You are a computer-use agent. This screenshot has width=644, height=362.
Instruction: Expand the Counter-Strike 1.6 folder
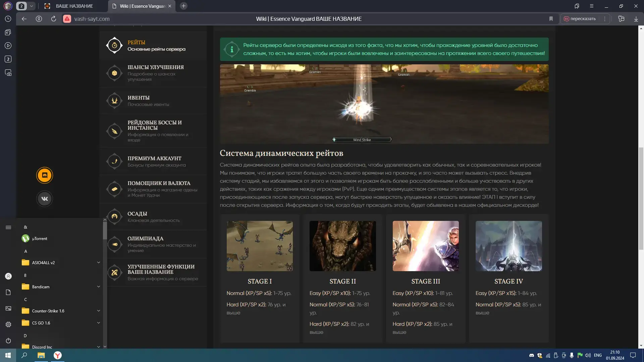click(60, 311)
